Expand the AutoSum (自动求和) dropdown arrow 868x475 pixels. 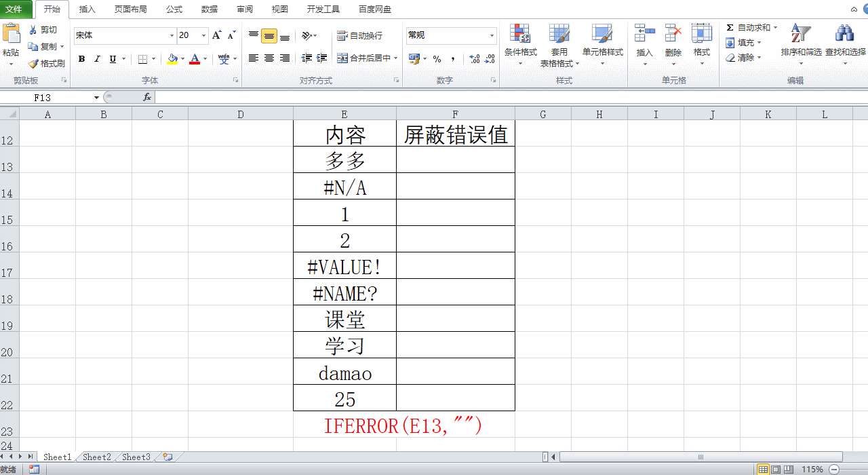(x=775, y=28)
